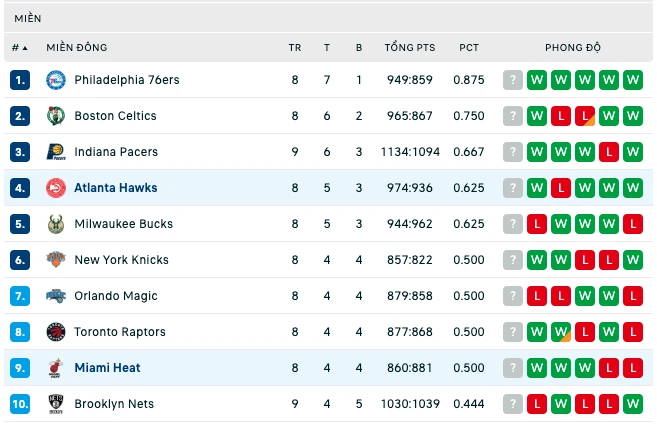Click points total 857:822 for New York Knicks
Viewport: 657px width, 426px height.
pyautogui.click(x=410, y=260)
